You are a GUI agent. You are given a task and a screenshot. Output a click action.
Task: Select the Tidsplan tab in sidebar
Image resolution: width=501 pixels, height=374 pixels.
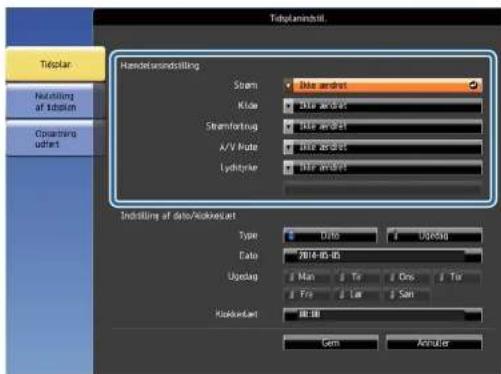pyautogui.click(x=55, y=64)
